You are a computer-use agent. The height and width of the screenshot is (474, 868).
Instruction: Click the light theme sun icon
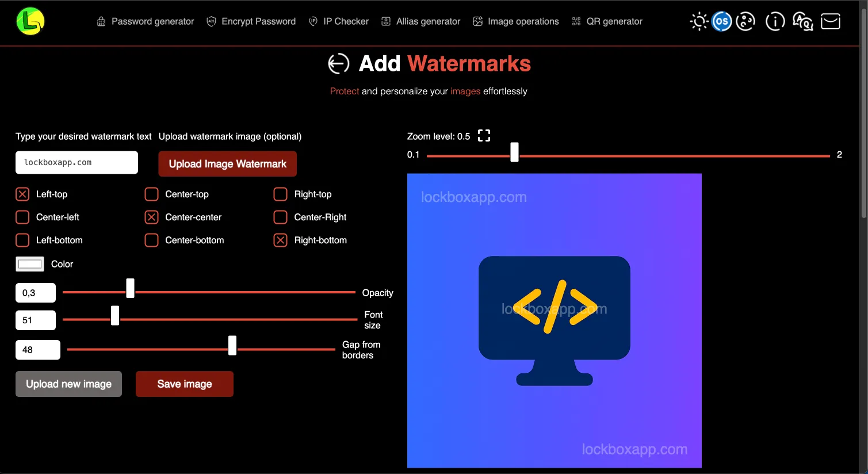pos(699,22)
